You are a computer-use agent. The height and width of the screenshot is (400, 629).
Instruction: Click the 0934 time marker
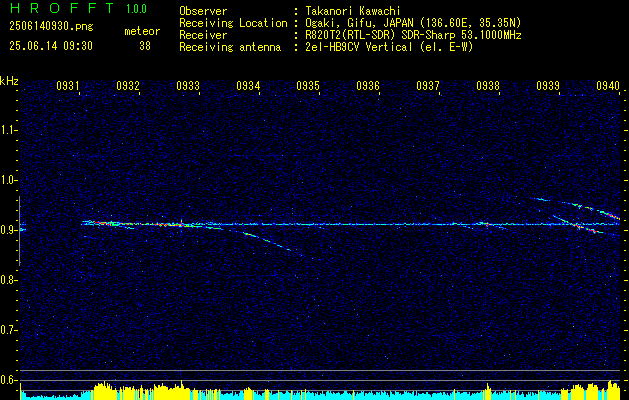coord(248,85)
